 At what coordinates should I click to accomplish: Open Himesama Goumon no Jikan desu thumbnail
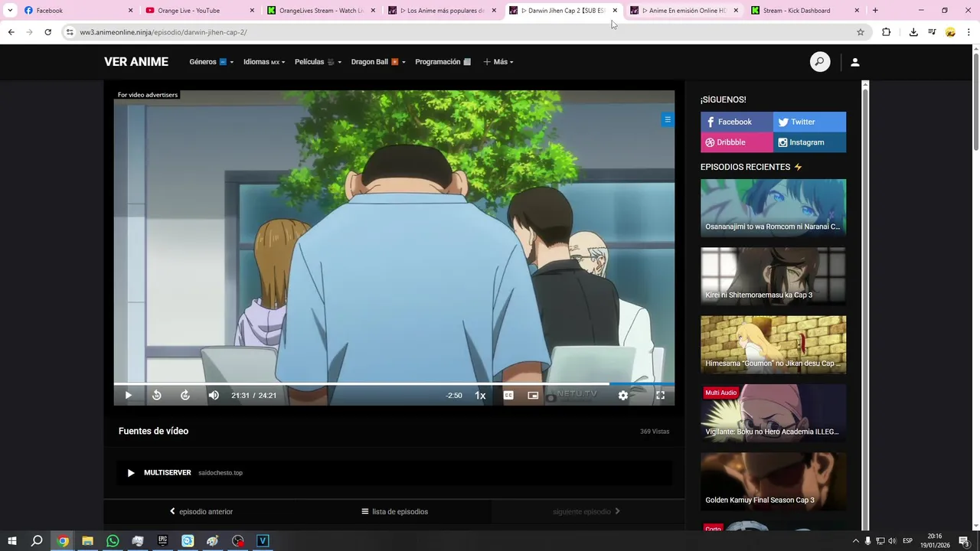click(773, 344)
